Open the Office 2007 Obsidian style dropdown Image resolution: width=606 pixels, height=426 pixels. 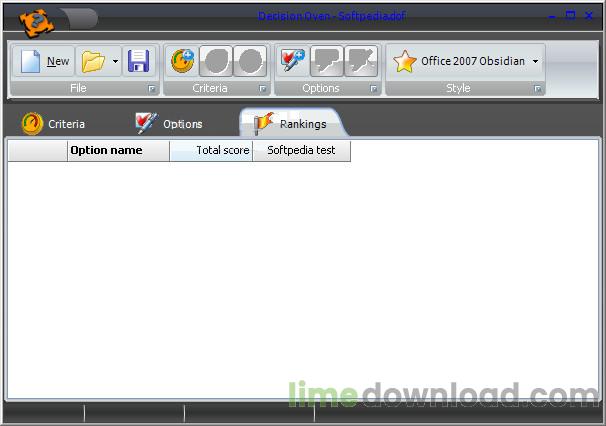[x=466, y=62]
